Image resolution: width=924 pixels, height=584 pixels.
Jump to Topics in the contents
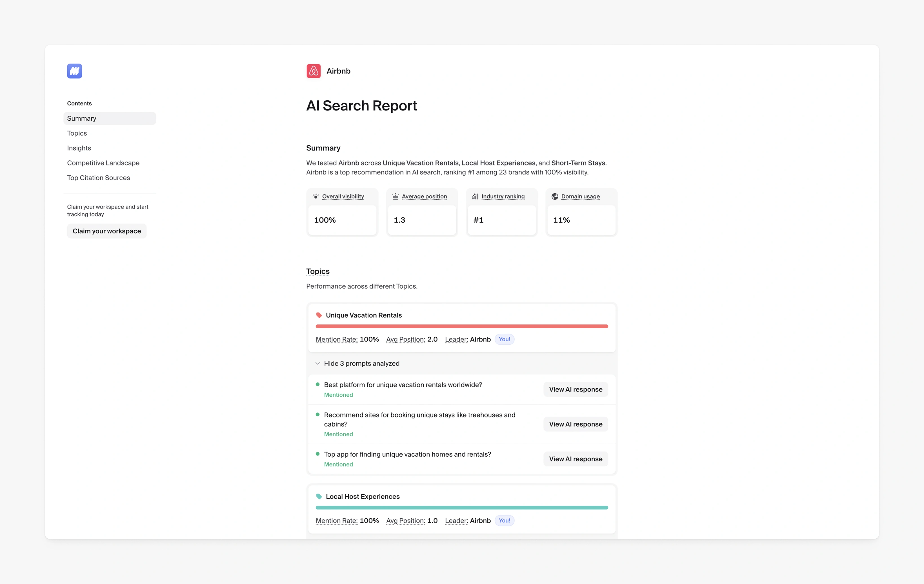[x=77, y=133]
